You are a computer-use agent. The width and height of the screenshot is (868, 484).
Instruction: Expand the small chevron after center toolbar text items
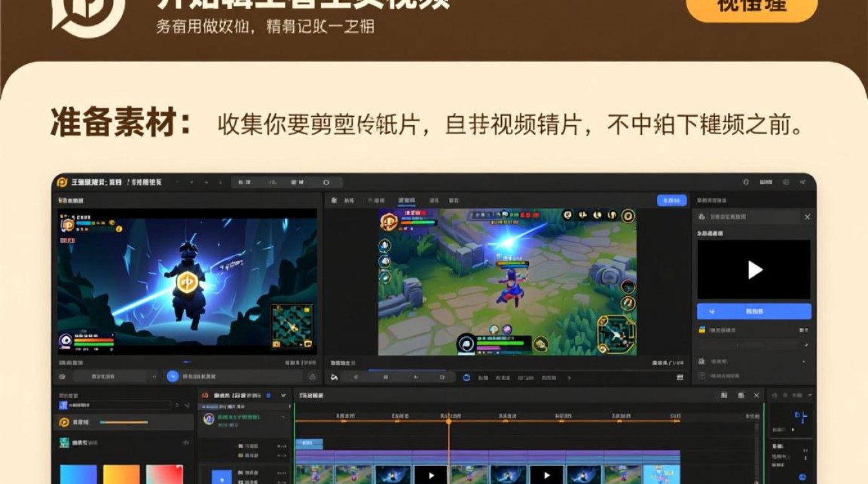569,378
